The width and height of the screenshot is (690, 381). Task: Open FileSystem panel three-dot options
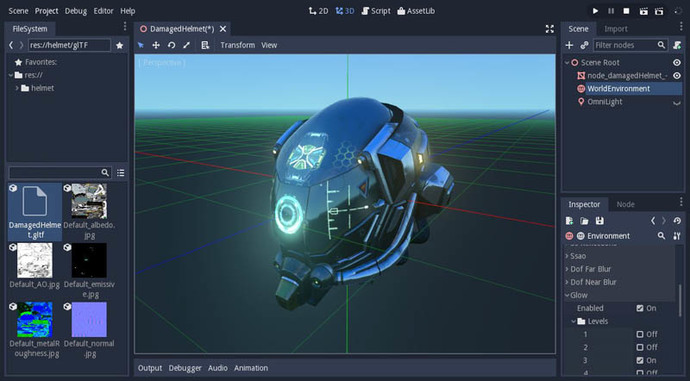125,27
